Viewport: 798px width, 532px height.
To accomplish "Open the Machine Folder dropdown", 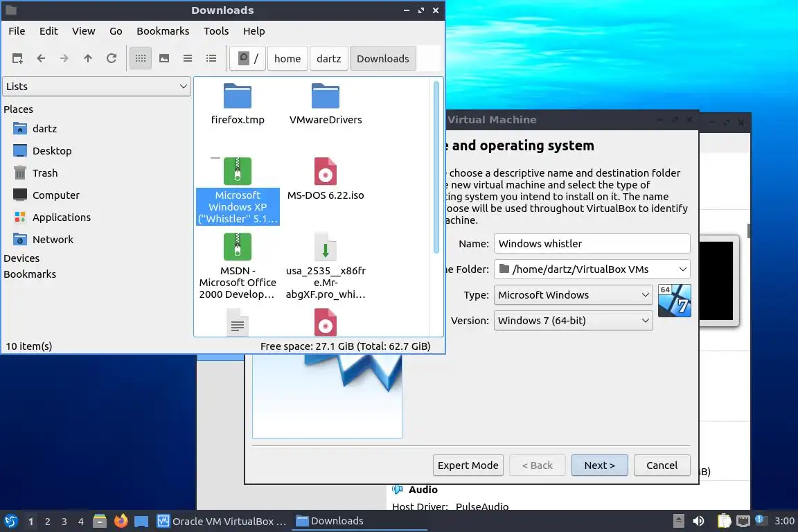I will (592, 269).
